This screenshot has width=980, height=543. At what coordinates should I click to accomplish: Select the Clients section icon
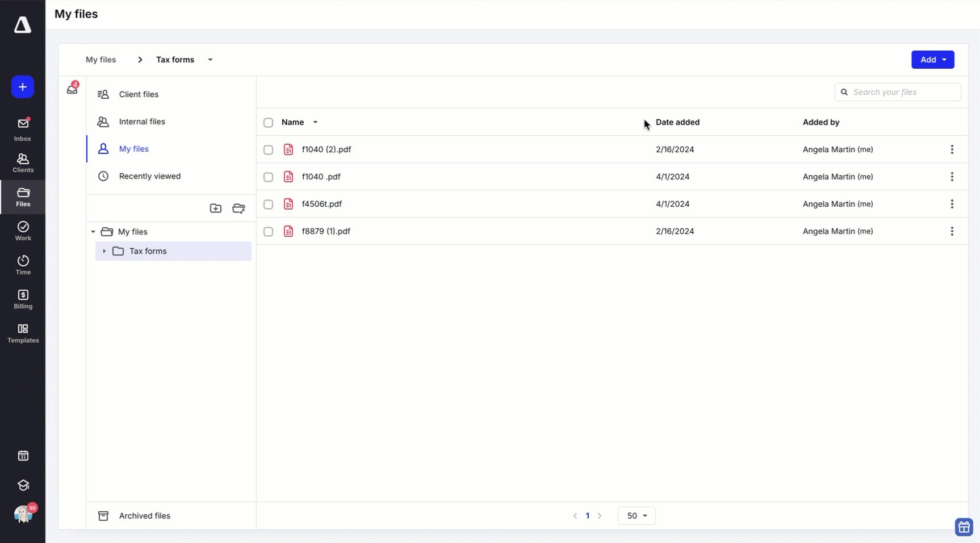[x=23, y=162]
